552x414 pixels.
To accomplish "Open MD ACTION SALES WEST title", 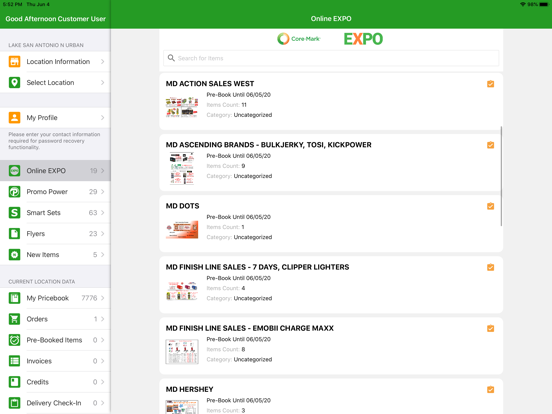I will point(210,84).
